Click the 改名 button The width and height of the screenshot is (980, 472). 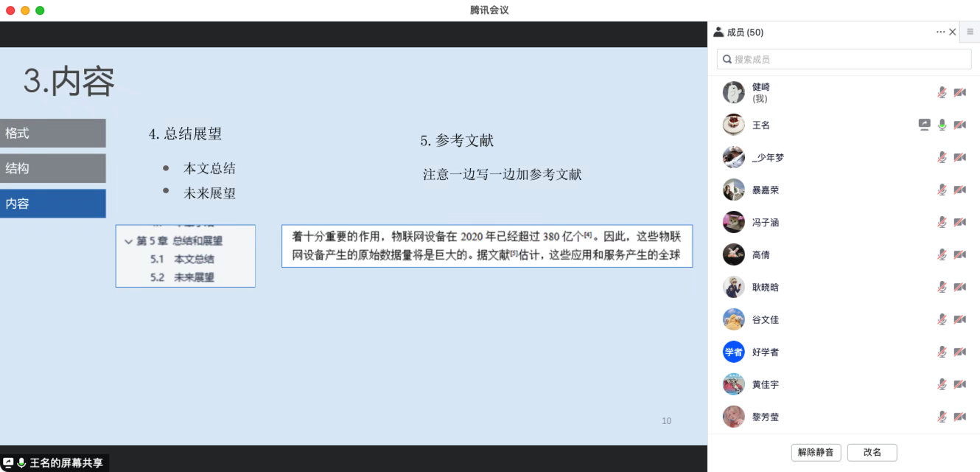(x=872, y=452)
